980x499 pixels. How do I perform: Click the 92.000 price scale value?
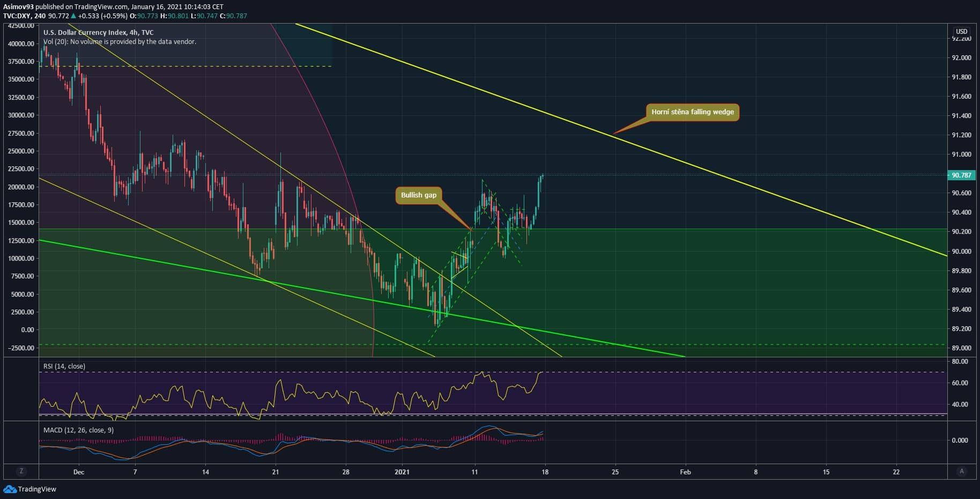[x=961, y=58]
